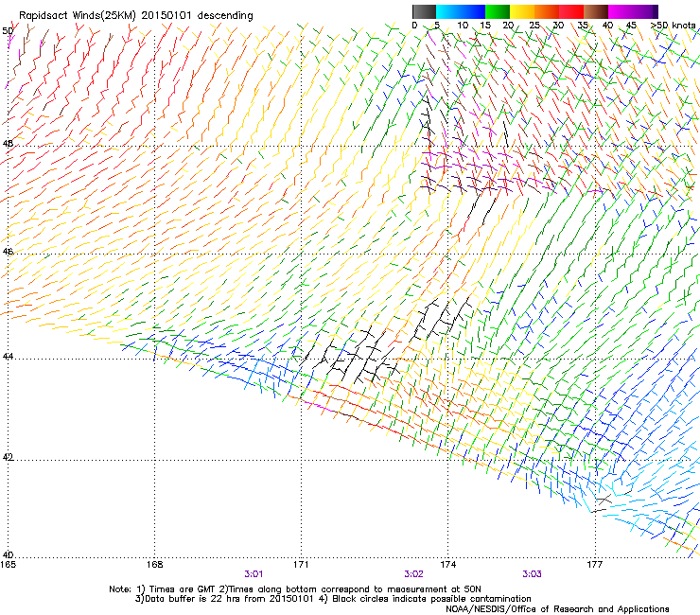Click the purple time marker 3:02
700x615 pixels.
(x=413, y=574)
